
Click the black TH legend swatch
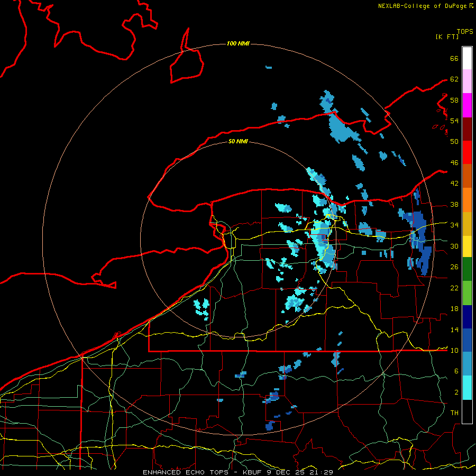click(x=467, y=411)
